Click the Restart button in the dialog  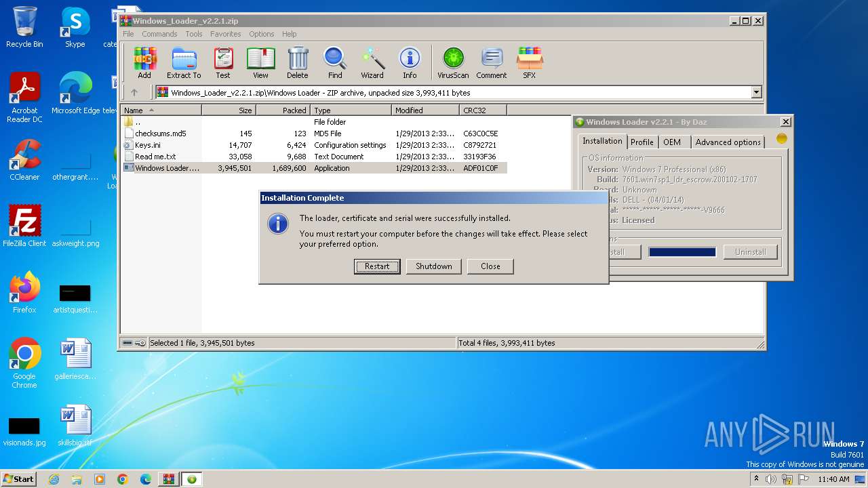pyautogui.click(x=377, y=266)
